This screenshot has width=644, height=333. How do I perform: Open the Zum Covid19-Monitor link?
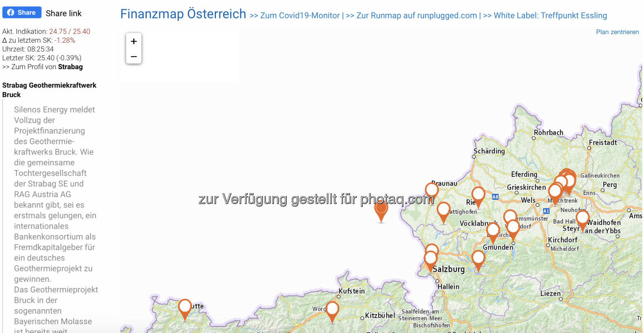tap(300, 15)
